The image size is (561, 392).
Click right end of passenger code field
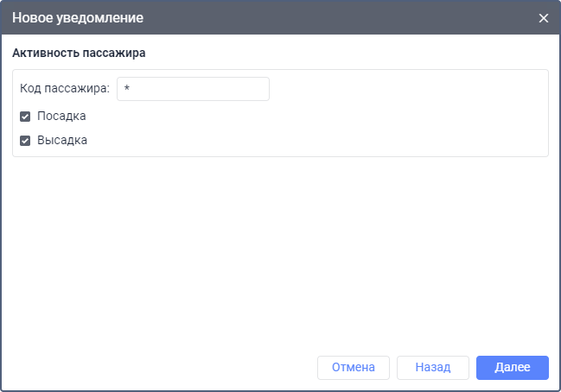pyautogui.click(x=258, y=89)
